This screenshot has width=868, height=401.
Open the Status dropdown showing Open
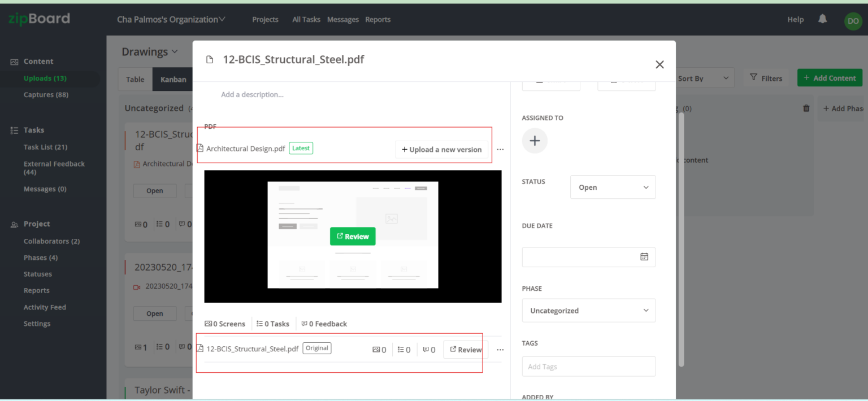point(613,187)
